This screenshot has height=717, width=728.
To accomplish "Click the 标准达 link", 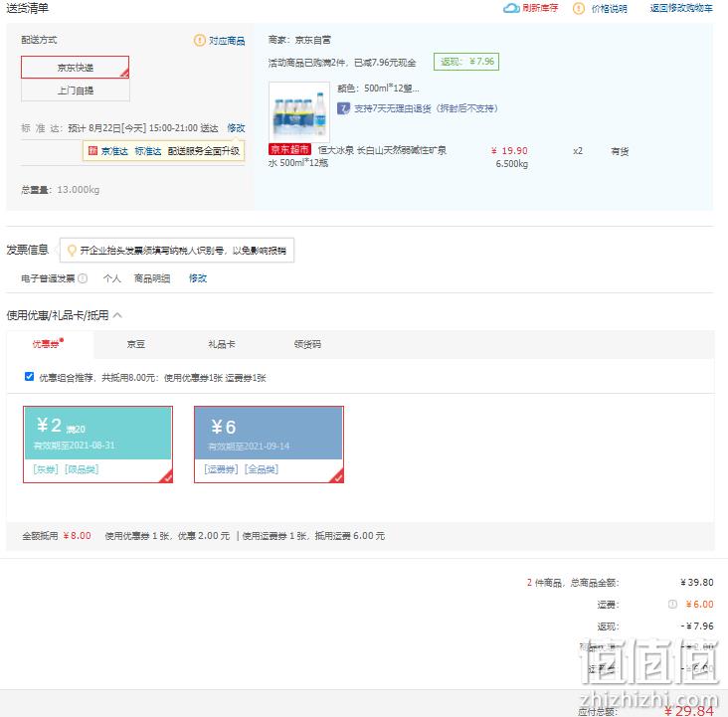I will 147,151.
